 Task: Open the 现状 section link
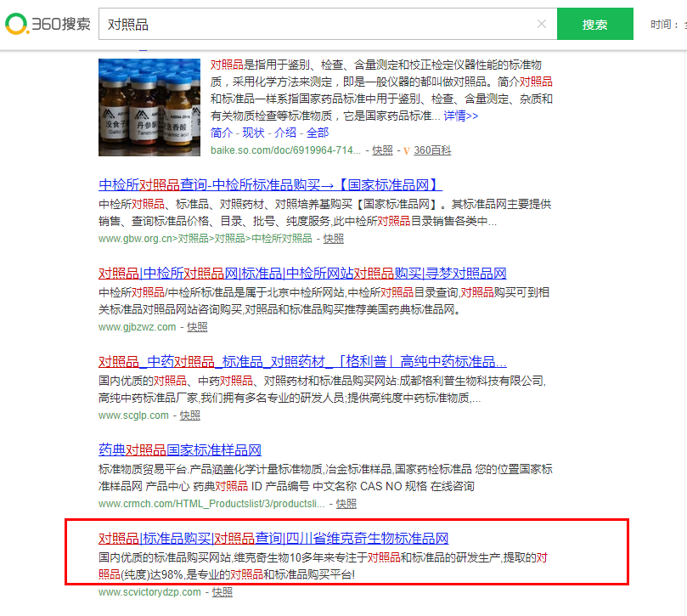[253, 133]
